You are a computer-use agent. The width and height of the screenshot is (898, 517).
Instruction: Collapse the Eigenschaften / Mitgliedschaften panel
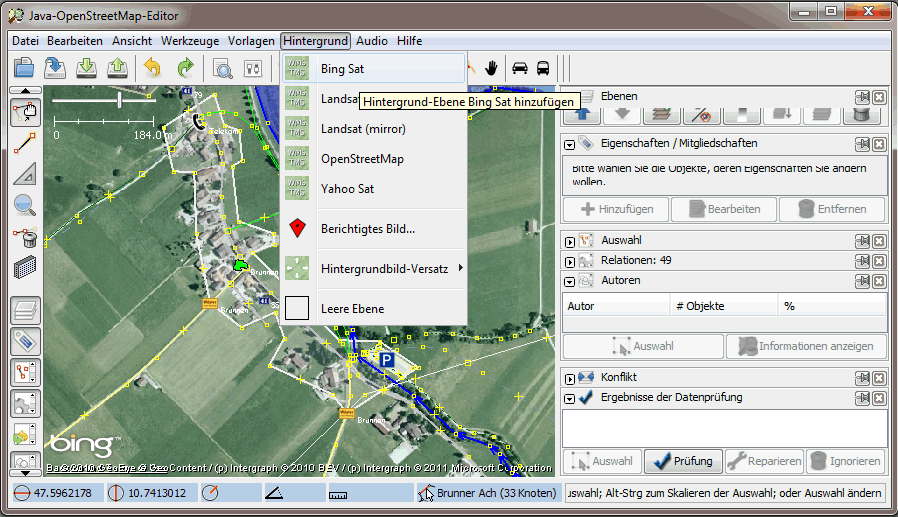[570, 144]
